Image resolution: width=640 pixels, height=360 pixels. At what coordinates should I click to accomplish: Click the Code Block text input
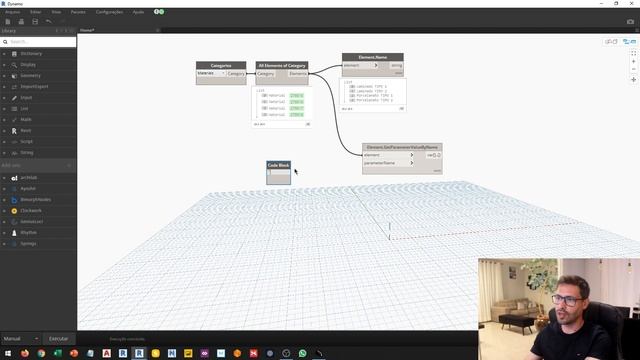(279, 172)
